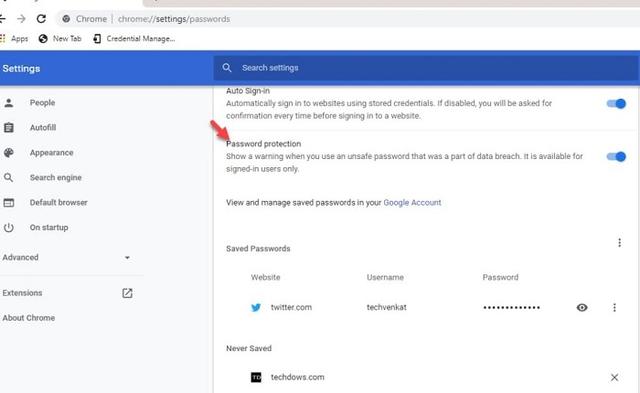Click the Website column header
This screenshot has width=640, height=393.
point(265,278)
